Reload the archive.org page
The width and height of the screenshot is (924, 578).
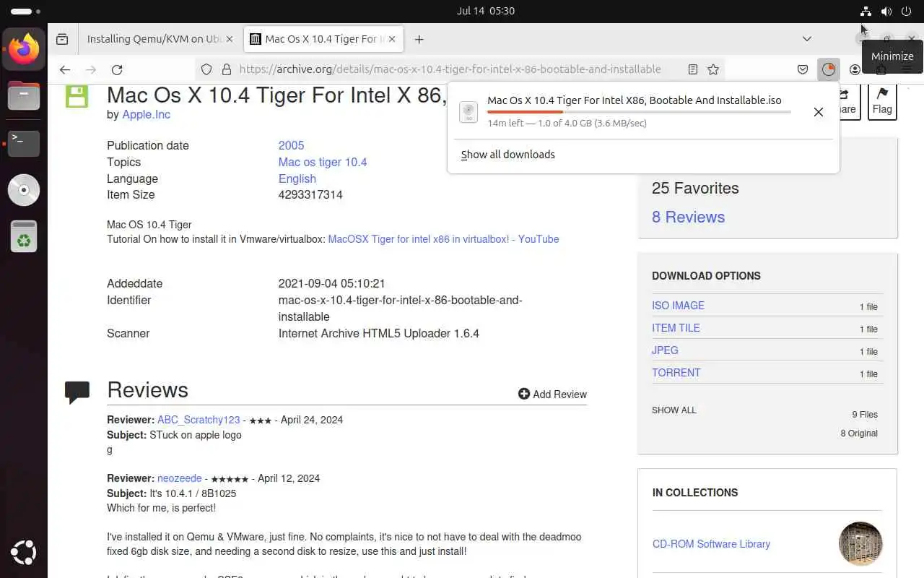click(117, 69)
